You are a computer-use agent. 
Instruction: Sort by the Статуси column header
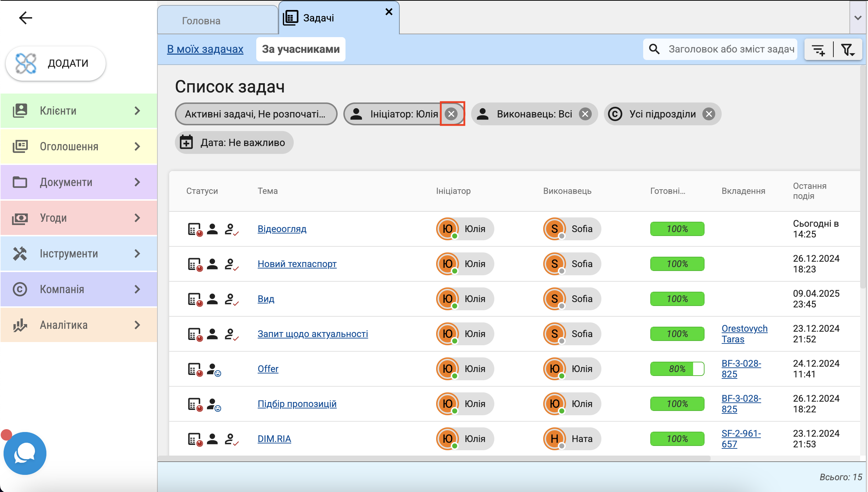[202, 191]
